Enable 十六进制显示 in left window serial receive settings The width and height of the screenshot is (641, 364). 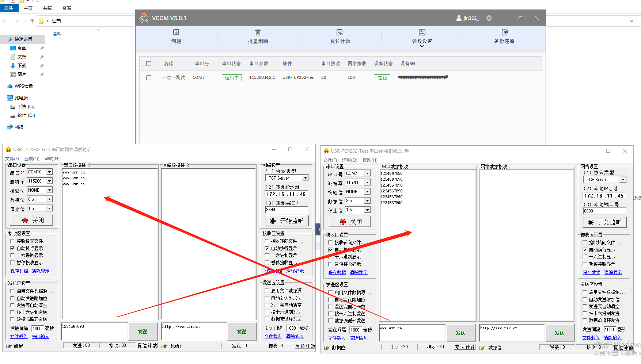13,256
